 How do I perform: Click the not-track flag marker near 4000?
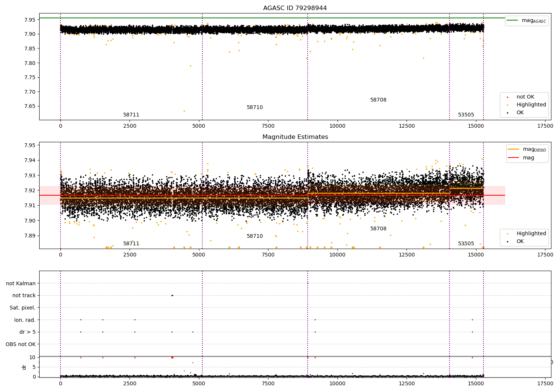(x=172, y=296)
